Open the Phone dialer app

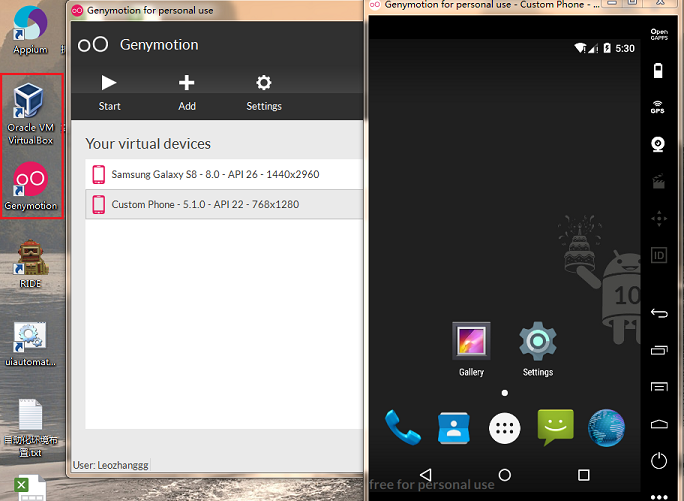pyautogui.click(x=403, y=427)
